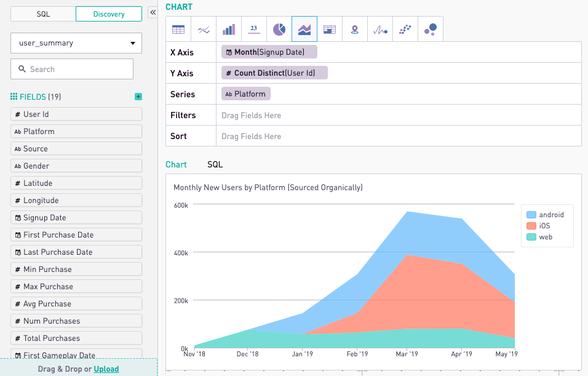Toggle the web series in the legend

[543, 237]
